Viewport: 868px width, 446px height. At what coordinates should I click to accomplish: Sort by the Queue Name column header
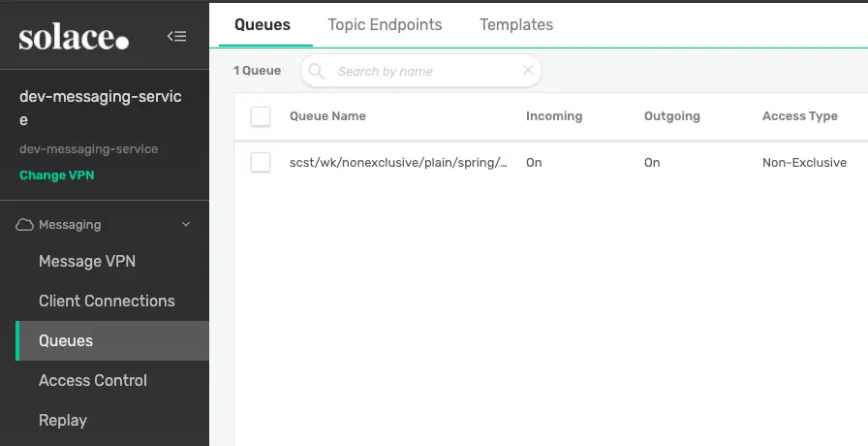[327, 116]
